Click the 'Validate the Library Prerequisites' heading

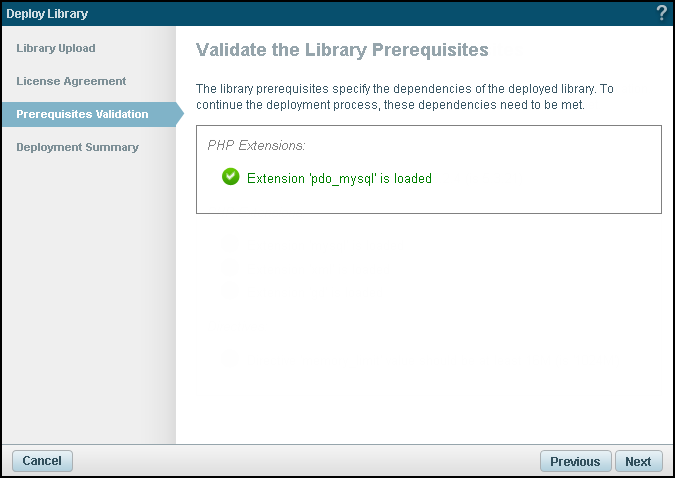click(342, 49)
